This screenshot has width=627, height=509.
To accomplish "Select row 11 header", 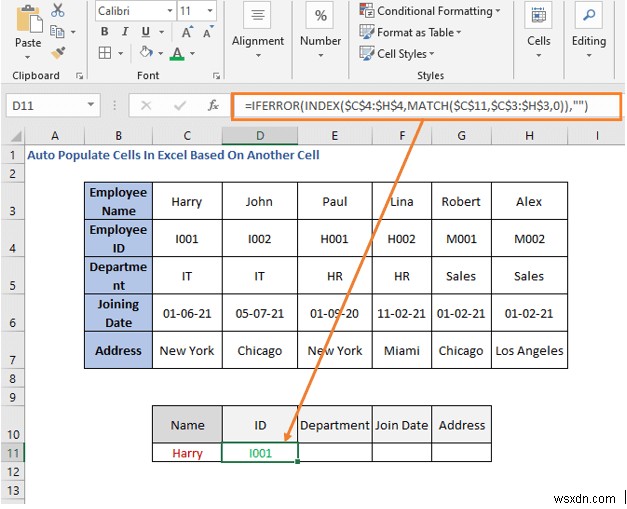I will click(x=13, y=453).
